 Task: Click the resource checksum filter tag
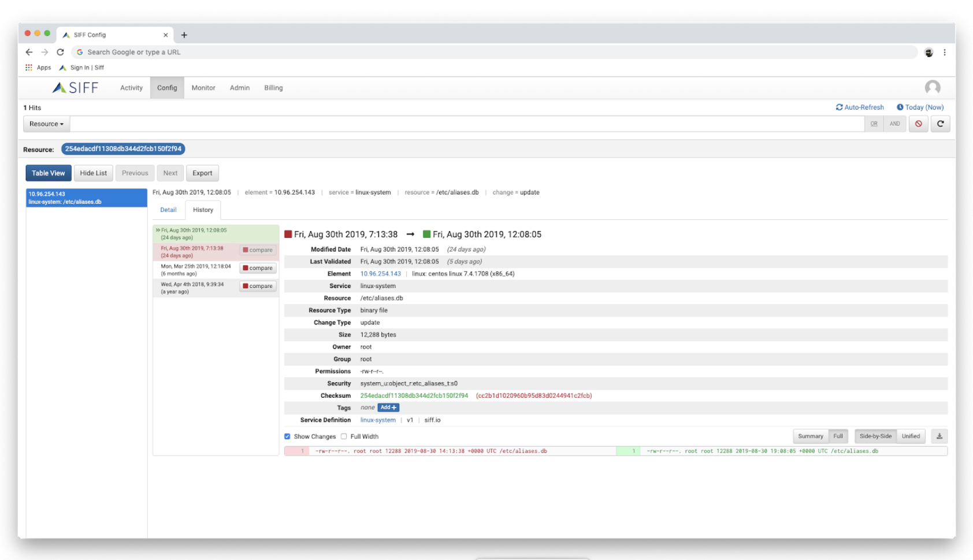123,149
